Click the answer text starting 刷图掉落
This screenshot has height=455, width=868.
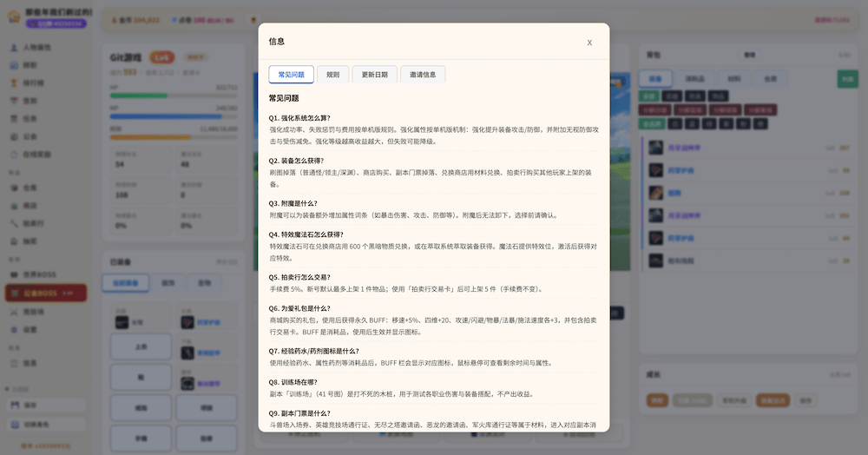click(x=431, y=178)
